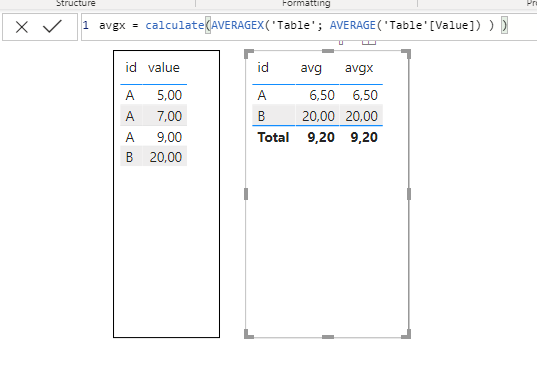Cancel the formula edit with X icon
Viewport: 537px width, 369px height.
[22, 27]
